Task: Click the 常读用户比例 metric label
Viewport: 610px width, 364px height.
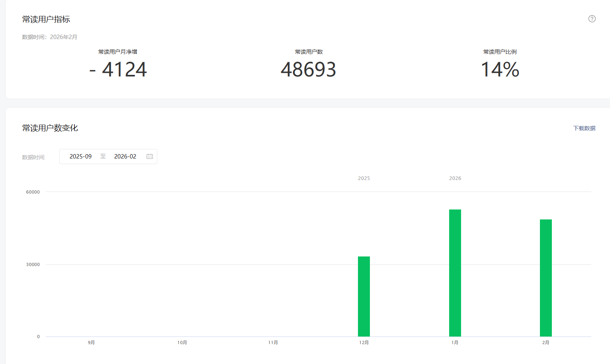Action: click(x=500, y=52)
